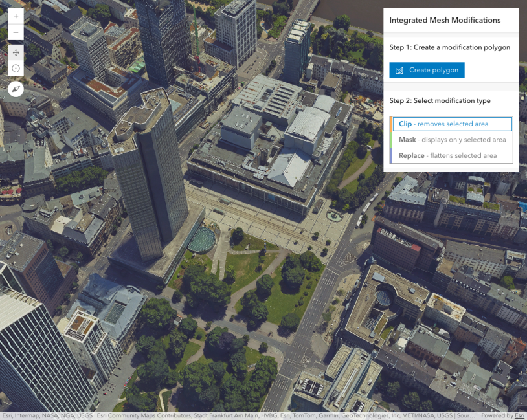Open the Esri link in Powered by
The width and height of the screenshot is (527, 420).
(519, 416)
